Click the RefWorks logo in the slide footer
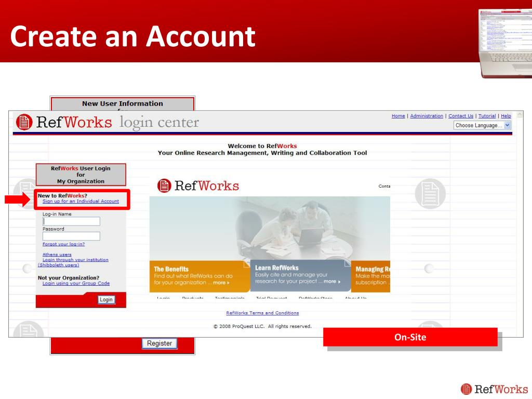This screenshot has height=399, width=532. (495, 389)
